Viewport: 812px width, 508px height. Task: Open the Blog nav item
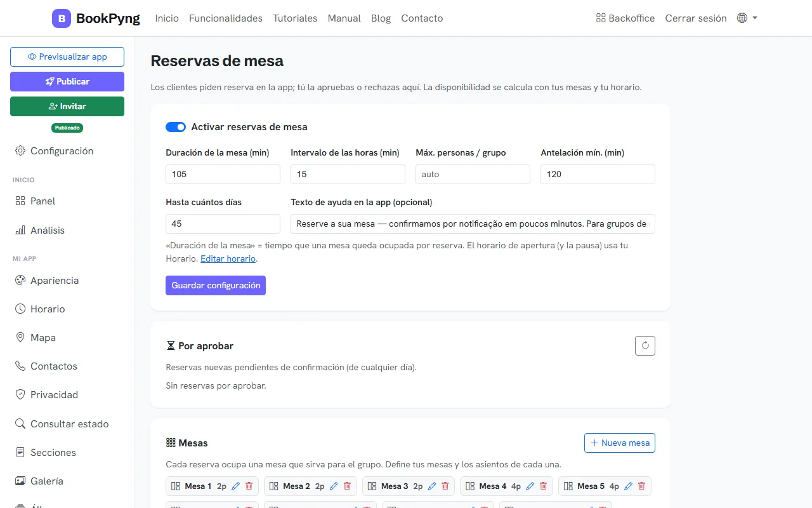click(x=381, y=18)
